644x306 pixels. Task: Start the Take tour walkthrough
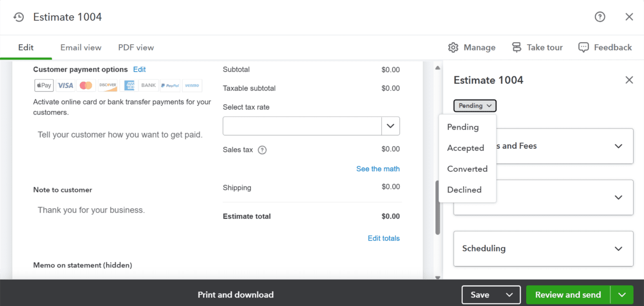[537, 48]
